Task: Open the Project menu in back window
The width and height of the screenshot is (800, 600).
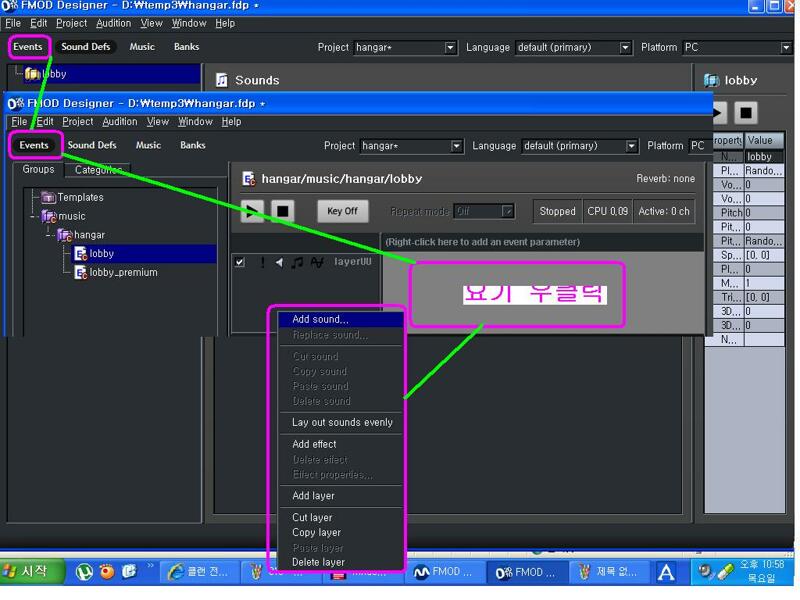Action: click(71, 23)
